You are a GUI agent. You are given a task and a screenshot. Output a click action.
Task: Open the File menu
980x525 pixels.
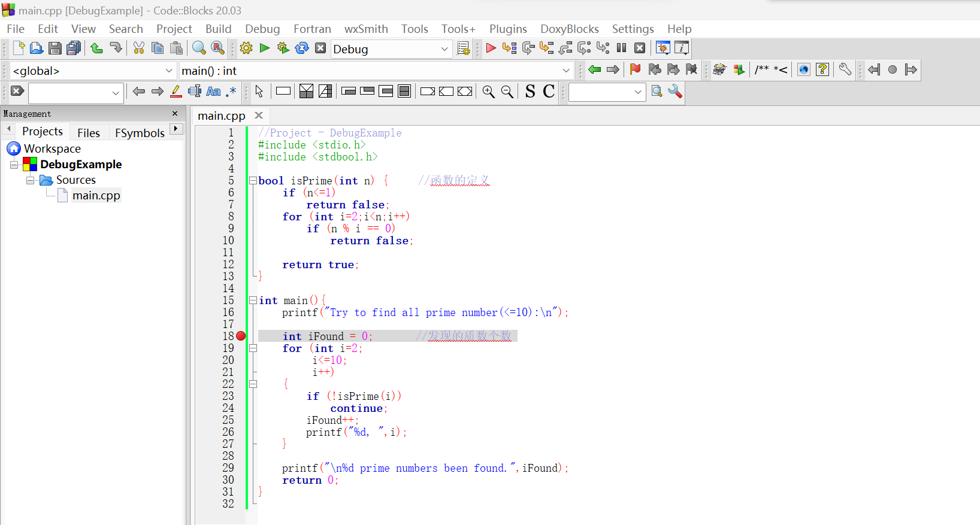click(x=16, y=29)
